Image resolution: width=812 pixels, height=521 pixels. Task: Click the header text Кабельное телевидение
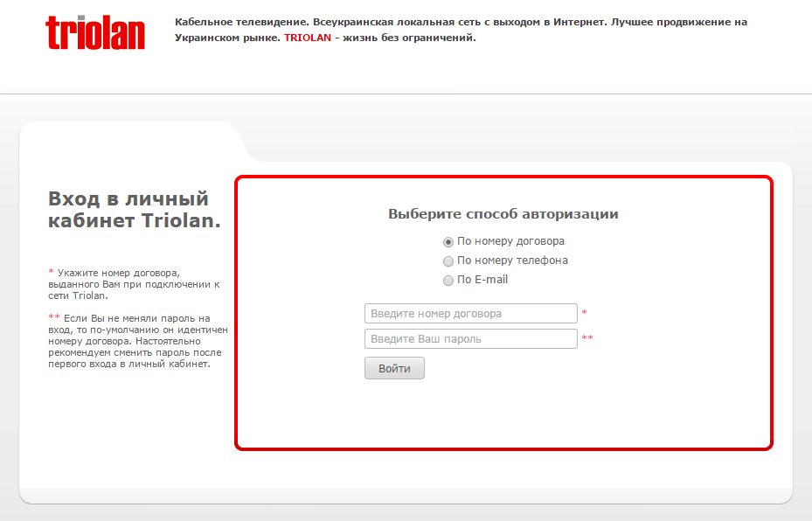(x=242, y=22)
